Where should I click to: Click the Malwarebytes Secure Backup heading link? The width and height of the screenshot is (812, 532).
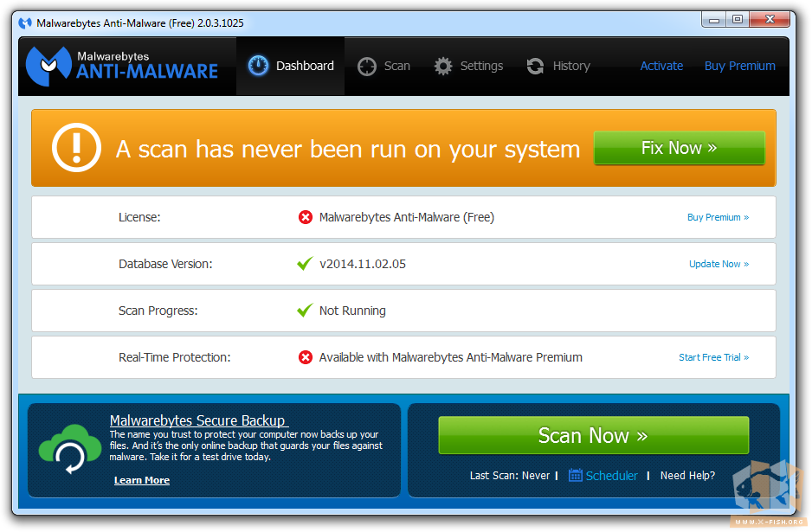point(199,420)
